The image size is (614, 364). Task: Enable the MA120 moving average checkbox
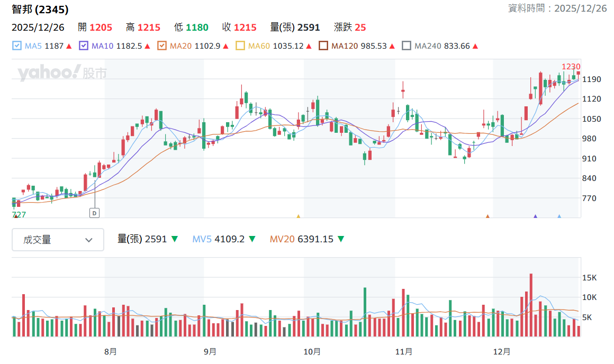point(323,46)
